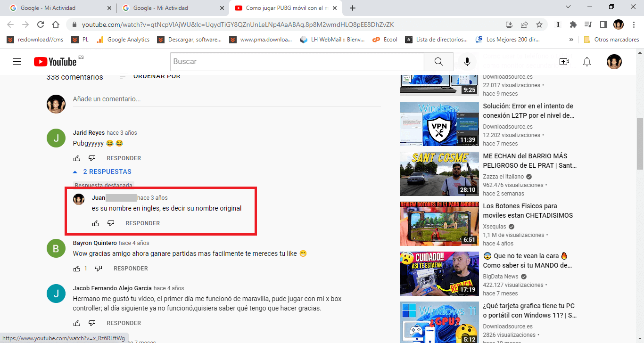
Task: Open ME ECHAN del BARRIO video title
Action: coord(530,161)
